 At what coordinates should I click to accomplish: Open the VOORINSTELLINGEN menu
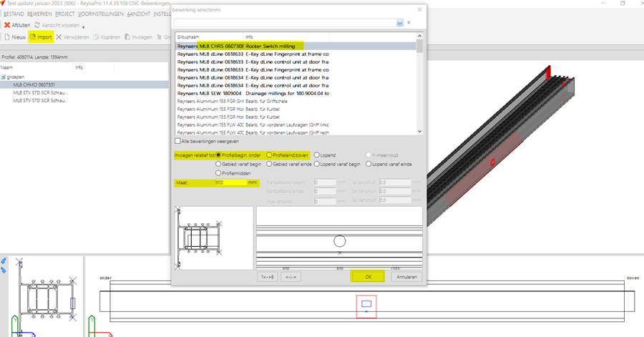(101, 14)
